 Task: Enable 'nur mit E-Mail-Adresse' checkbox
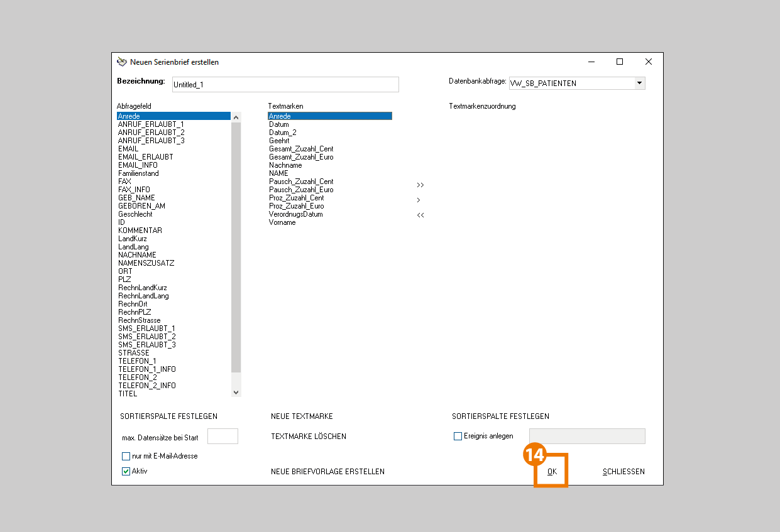click(126, 456)
